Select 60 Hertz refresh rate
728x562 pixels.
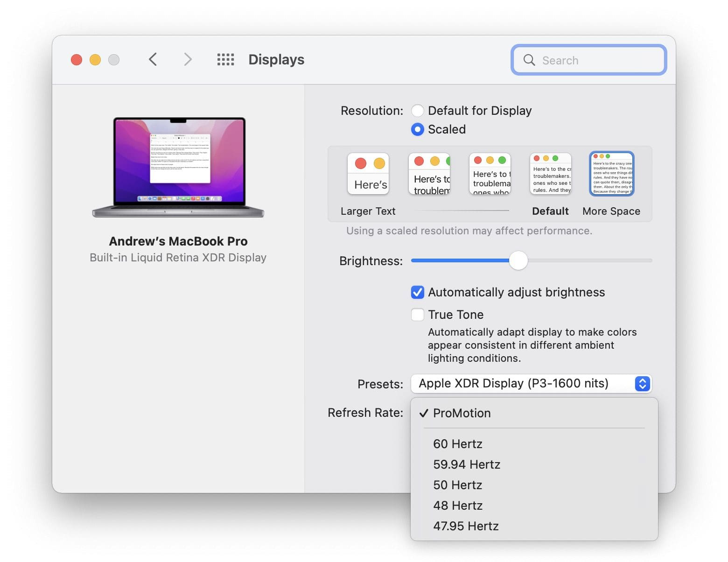[534, 444]
